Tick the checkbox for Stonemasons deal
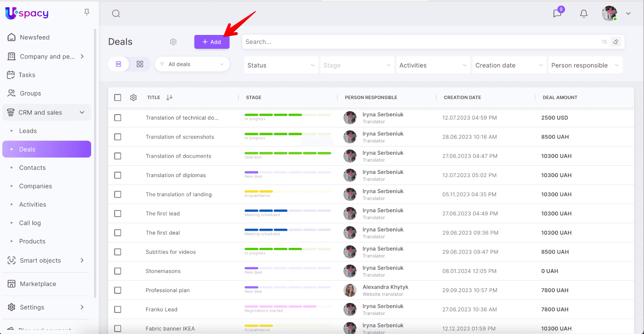 coord(118,271)
